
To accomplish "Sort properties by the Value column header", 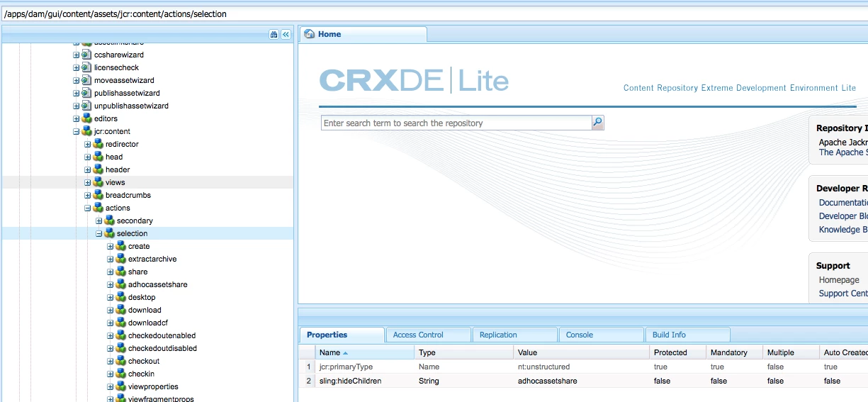I will [581, 352].
